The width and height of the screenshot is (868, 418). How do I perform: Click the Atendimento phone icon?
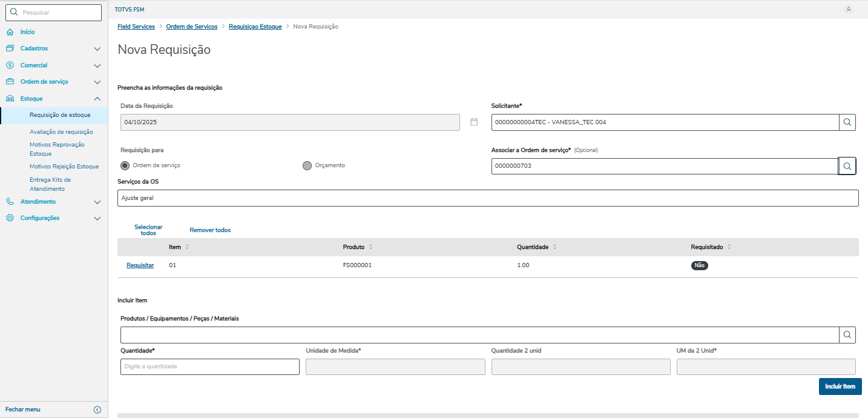click(10, 202)
